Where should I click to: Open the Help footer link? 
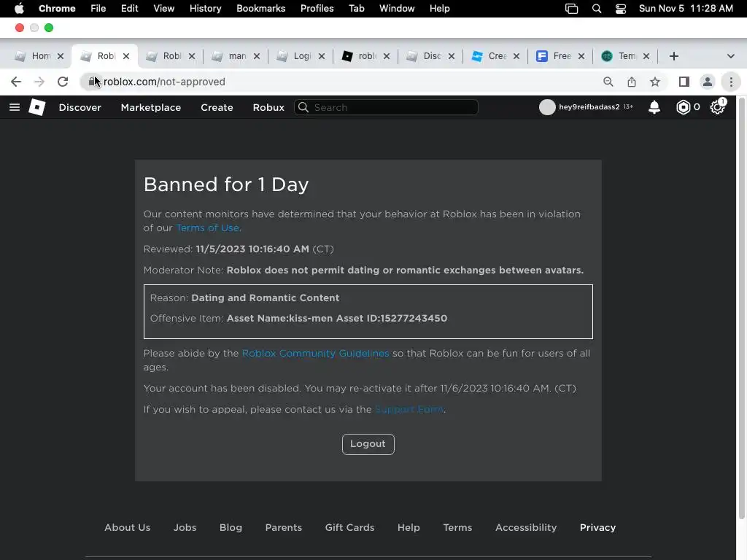pyautogui.click(x=409, y=528)
